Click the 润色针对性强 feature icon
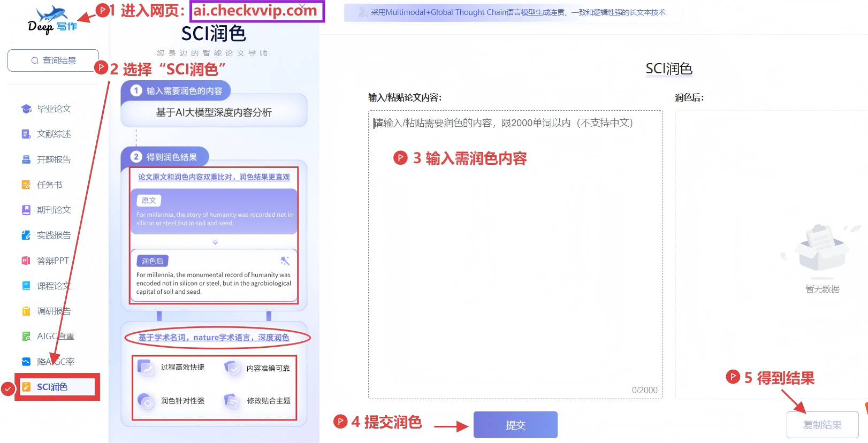The width and height of the screenshot is (868, 443). click(x=146, y=401)
